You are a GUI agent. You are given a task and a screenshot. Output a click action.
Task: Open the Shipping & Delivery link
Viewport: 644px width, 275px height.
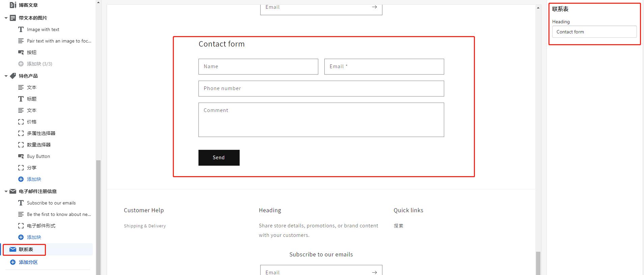(145, 226)
